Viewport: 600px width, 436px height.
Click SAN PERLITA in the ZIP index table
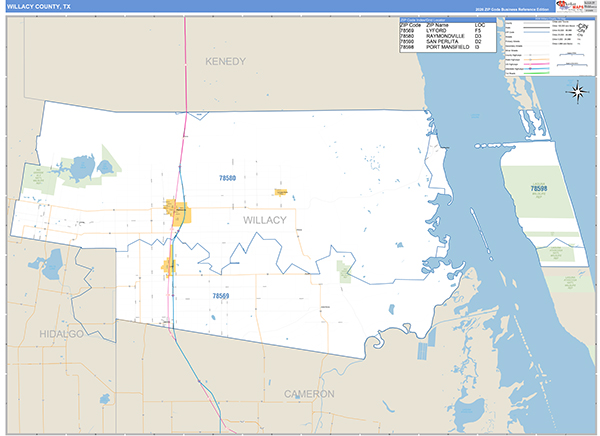pyautogui.click(x=442, y=41)
